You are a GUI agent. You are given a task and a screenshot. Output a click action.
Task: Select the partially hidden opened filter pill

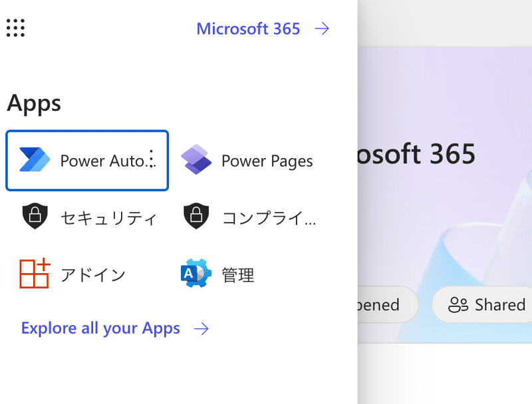tap(388, 304)
